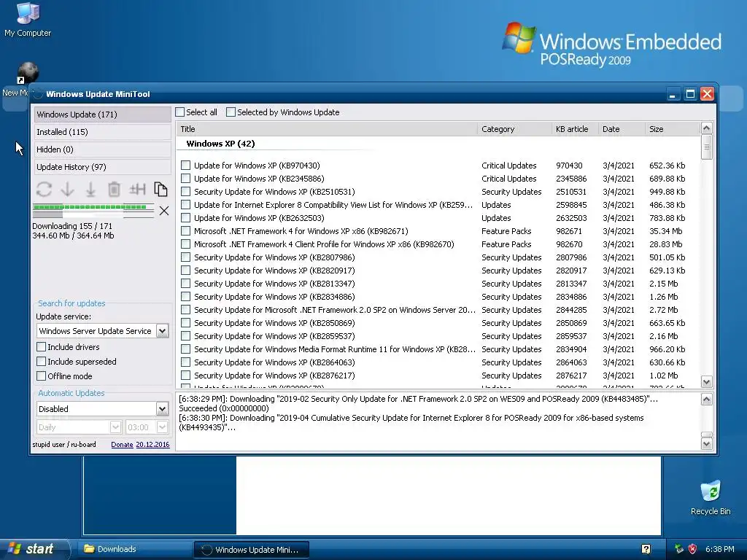Click the help question mark tray icon
The image size is (747, 560).
tap(646, 549)
